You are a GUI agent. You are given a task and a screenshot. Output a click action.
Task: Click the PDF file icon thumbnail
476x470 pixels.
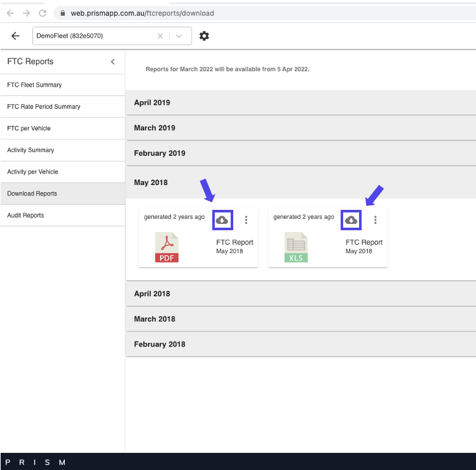167,247
